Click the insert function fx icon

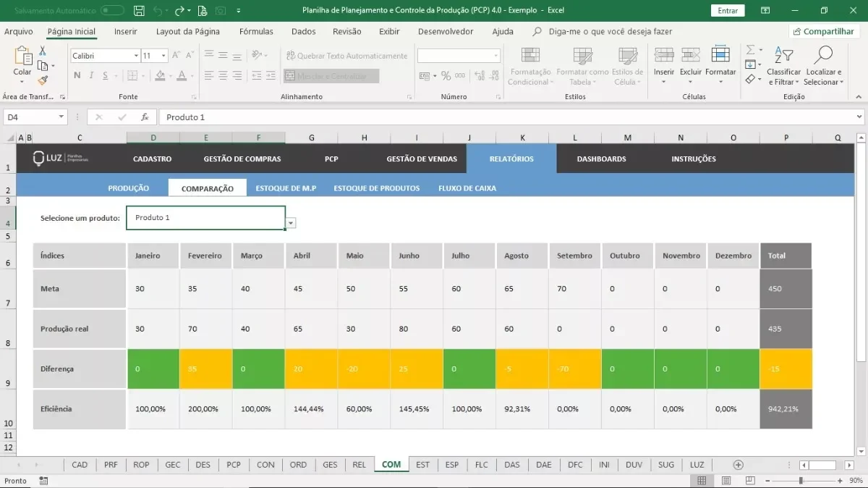pos(145,117)
